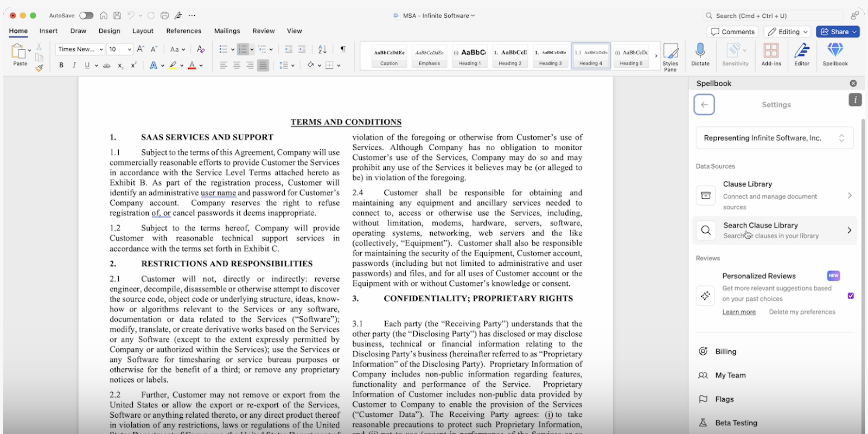Increase font size with larger A icon
Screen dimensions: 868x434
click(141, 49)
